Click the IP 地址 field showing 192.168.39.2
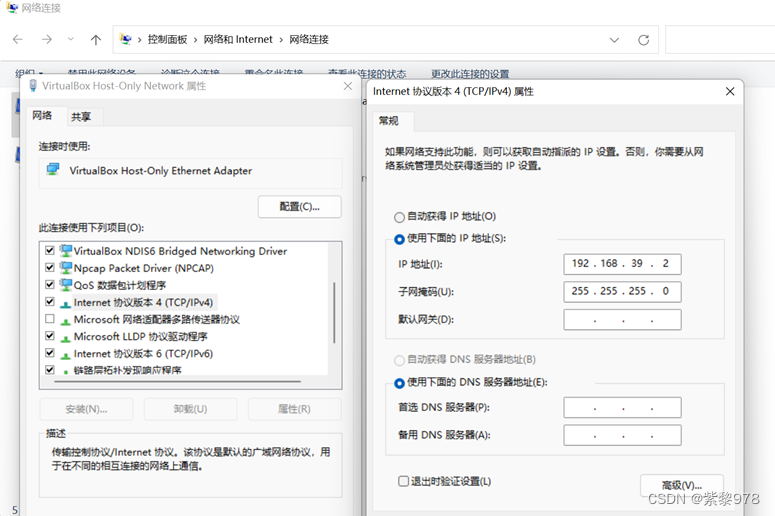Viewport: 775px width, 516px height. tap(622, 264)
